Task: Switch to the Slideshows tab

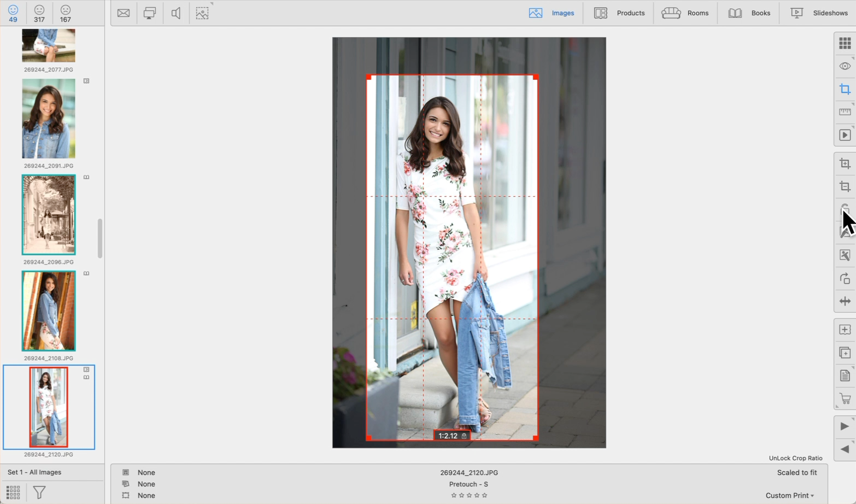Action: pyautogui.click(x=819, y=13)
